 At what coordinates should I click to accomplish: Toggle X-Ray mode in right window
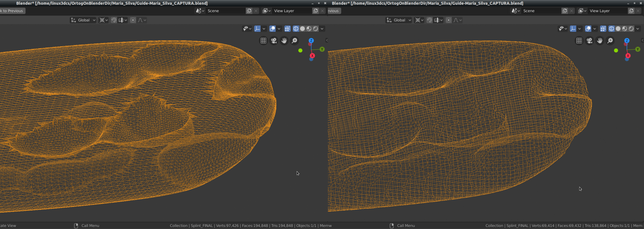603,29
